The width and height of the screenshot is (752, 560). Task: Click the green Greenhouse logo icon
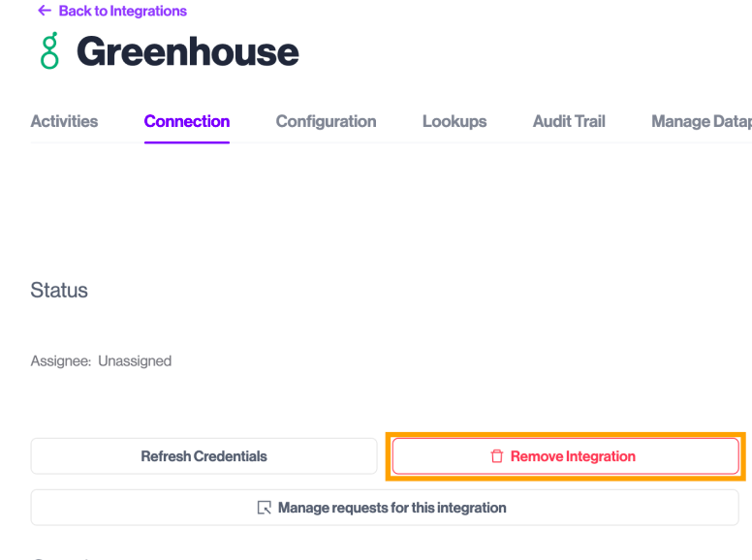pos(49,50)
